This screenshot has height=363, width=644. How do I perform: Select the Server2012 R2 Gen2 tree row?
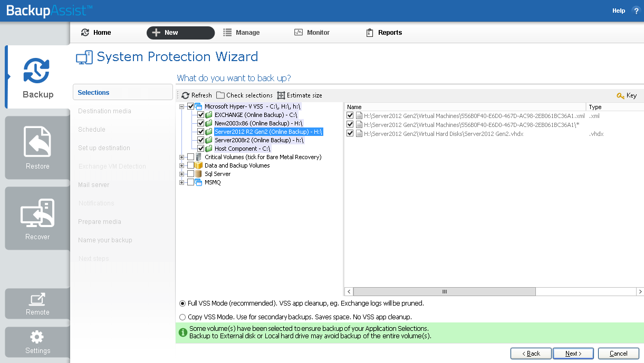point(268,132)
